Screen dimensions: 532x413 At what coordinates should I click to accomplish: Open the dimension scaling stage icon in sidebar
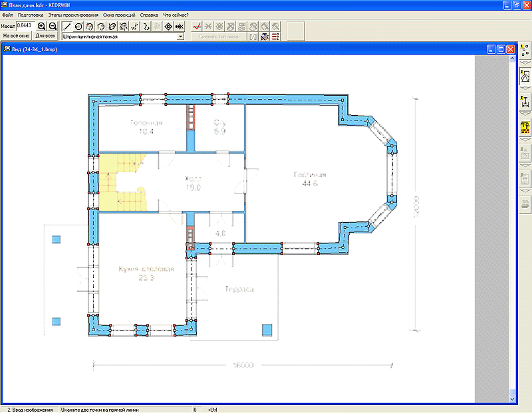point(525,102)
